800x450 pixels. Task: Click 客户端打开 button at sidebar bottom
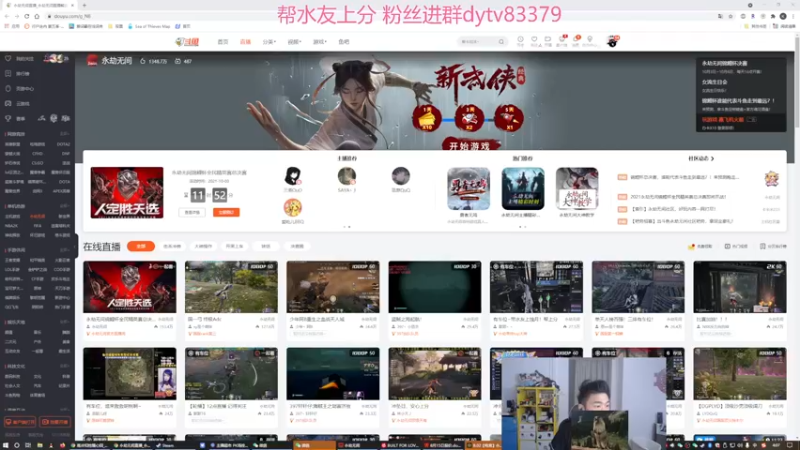click(20, 422)
